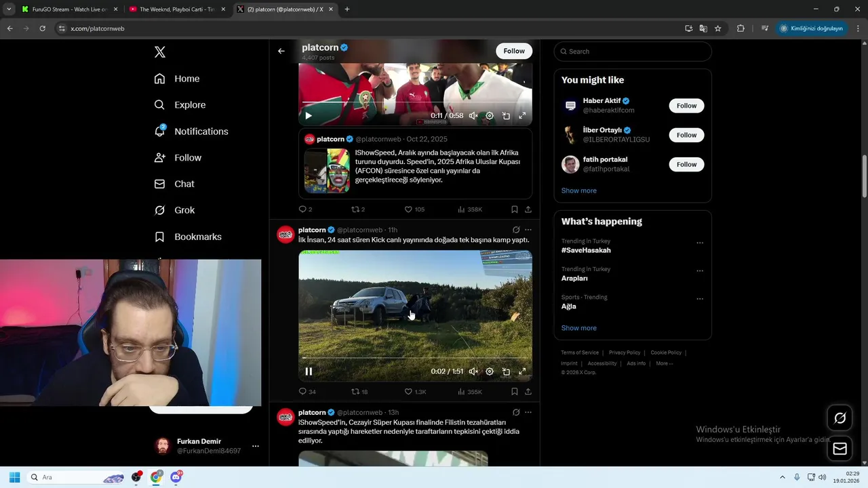Bookmark the camping post
This screenshot has height=488, width=868.
pos(515,392)
